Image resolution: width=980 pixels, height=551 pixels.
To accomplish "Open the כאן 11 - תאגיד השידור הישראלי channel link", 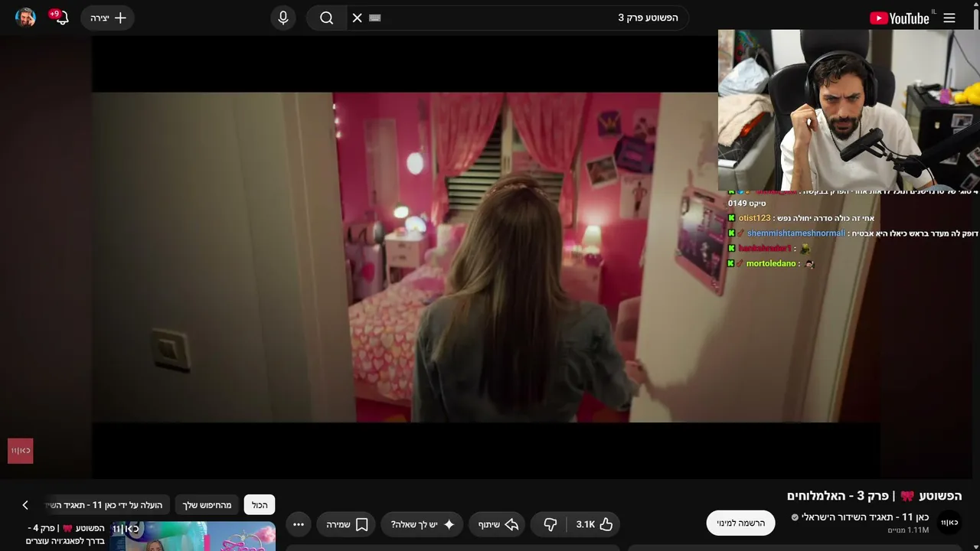I will 865,517.
